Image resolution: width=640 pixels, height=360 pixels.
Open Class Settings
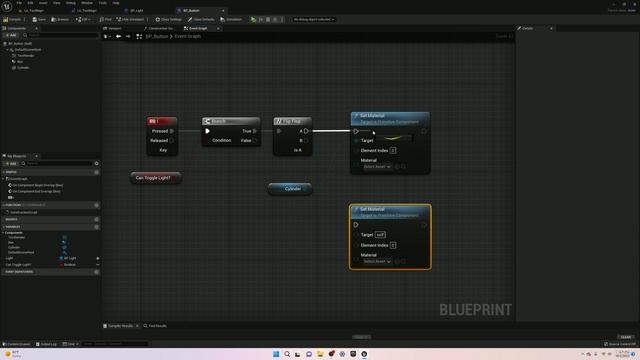[169, 19]
